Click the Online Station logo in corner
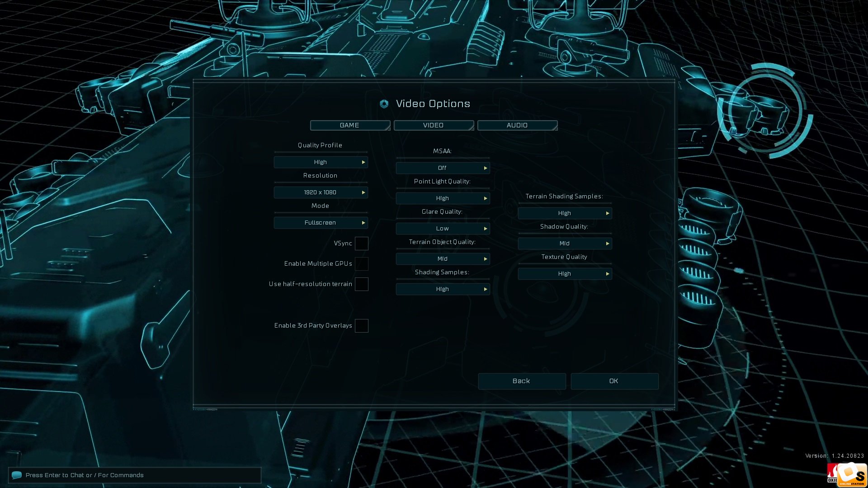 [851, 475]
